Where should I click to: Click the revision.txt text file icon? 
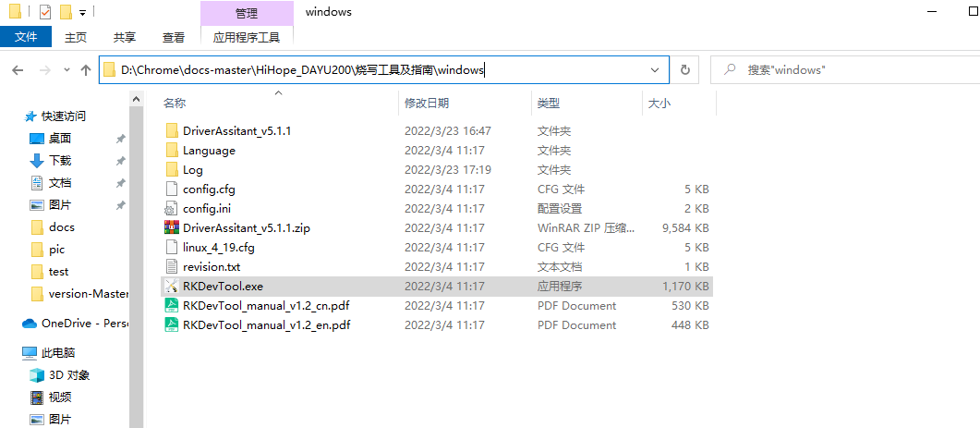point(172,266)
